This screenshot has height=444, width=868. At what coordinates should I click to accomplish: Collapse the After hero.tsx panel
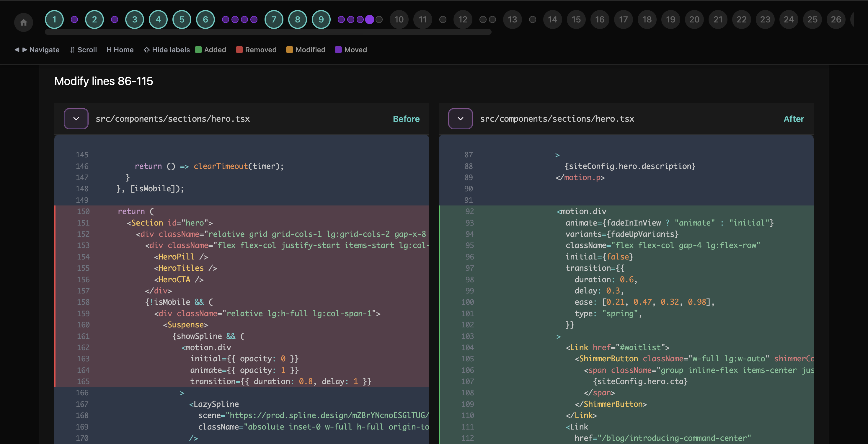click(x=460, y=119)
